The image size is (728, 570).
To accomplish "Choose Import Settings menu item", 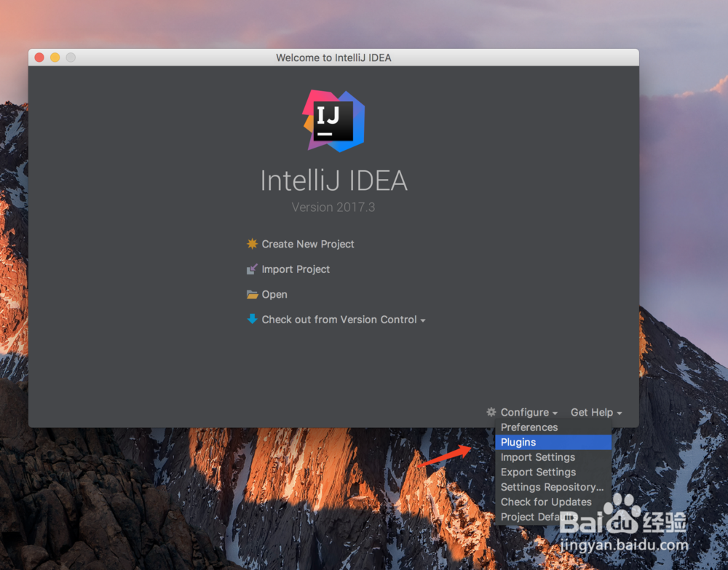I will 553,457.
